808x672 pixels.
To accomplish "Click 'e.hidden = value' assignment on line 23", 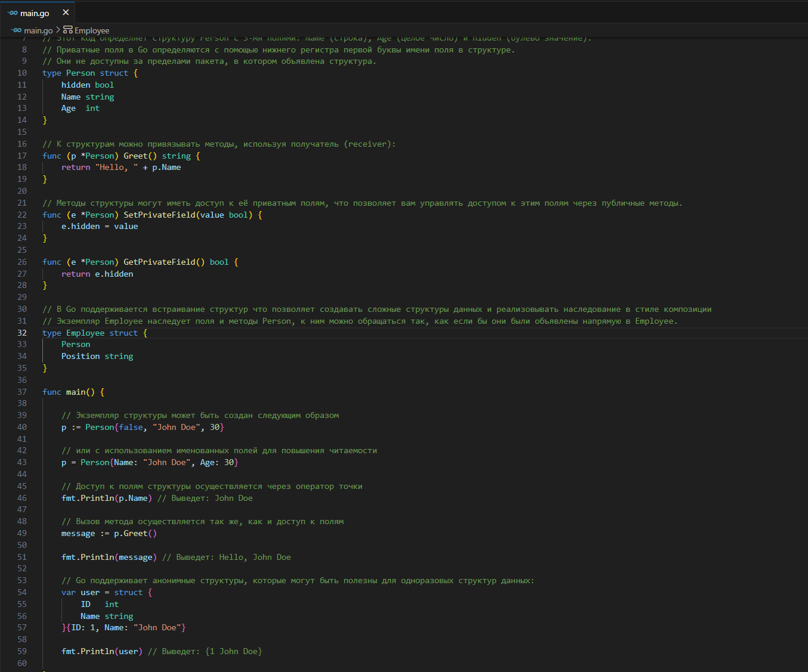I will [100, 226].
